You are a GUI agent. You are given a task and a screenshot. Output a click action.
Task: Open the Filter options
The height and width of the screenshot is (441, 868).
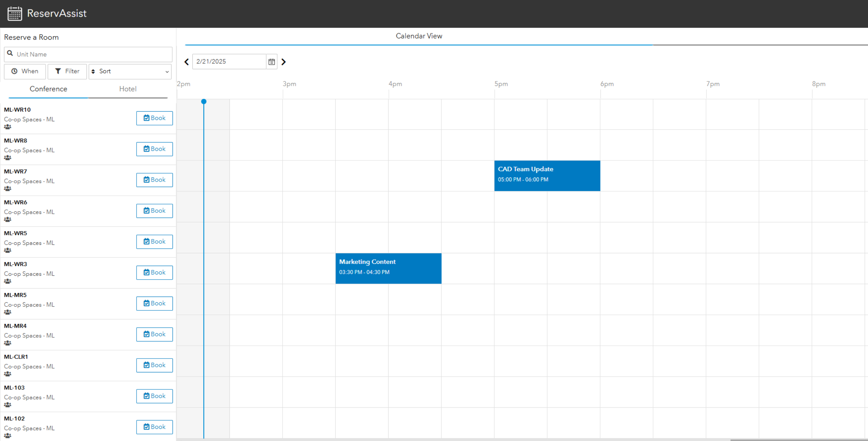[67, 71]
